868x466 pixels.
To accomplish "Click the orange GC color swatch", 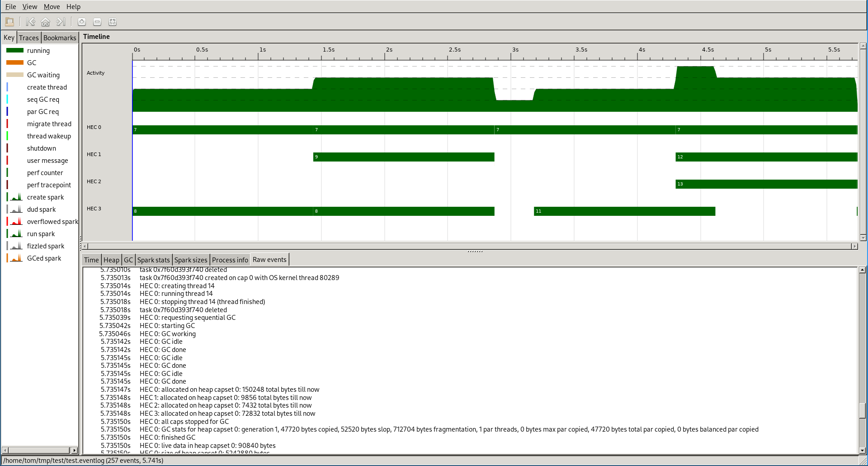I will click(x=15, y=63).
